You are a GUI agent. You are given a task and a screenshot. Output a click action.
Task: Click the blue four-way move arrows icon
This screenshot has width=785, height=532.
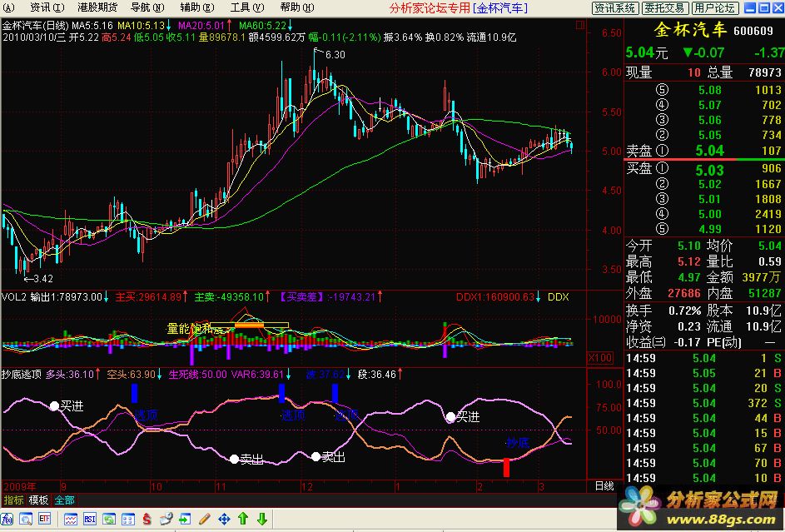click(x=224, y=519)
